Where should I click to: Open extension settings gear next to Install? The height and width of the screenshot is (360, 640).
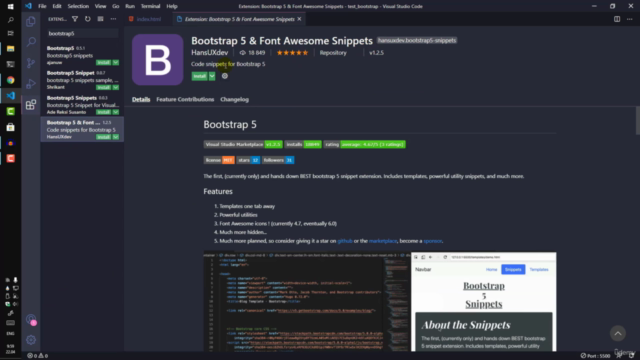[x=224, y=76]
